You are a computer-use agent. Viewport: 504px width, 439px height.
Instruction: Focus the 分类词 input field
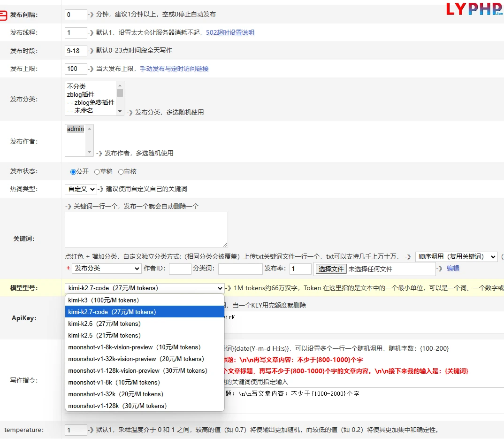coord(240,269)
